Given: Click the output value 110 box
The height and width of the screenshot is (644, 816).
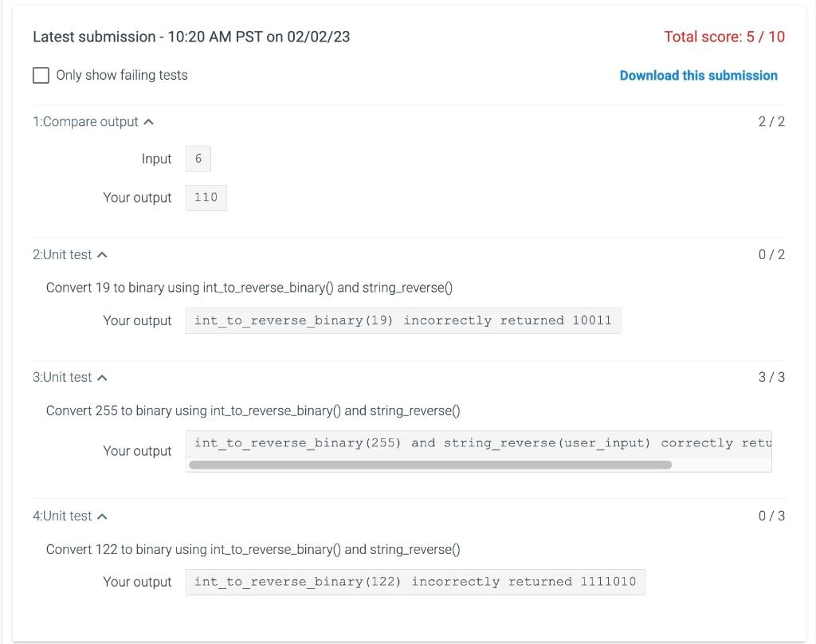Looking at the screenshot, I should point(206,198).
